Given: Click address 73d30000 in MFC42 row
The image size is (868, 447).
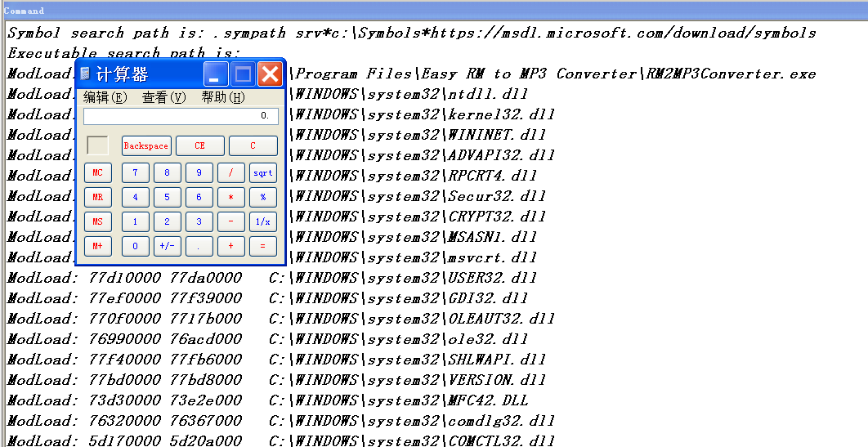Looking at the screenshot, I should [125, 400].
